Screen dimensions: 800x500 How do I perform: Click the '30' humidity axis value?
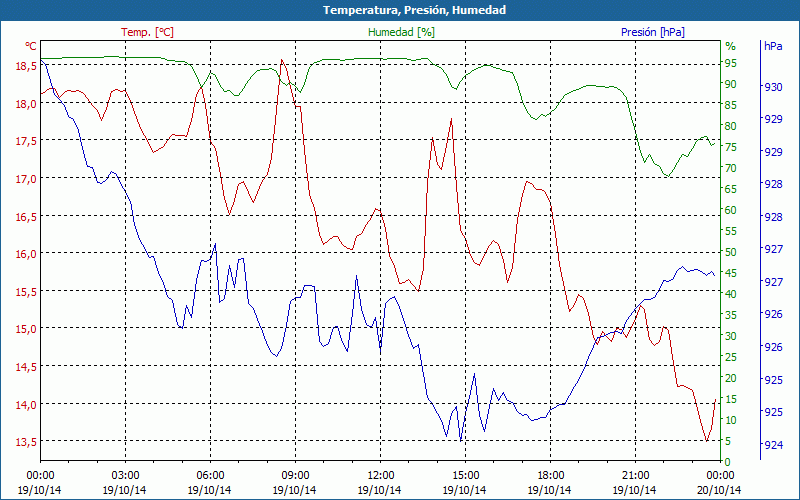[731, 336]
